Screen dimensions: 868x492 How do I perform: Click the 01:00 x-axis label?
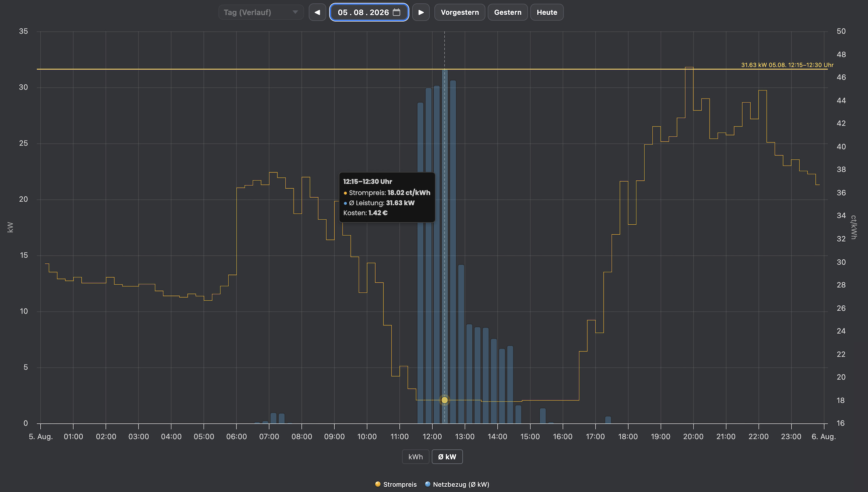click(73, 437)
